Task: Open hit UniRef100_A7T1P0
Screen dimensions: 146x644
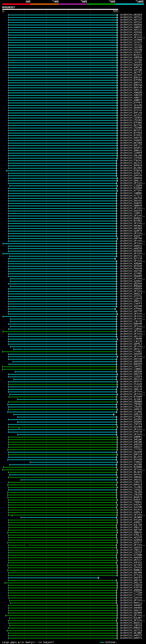Action: [131, 191]
